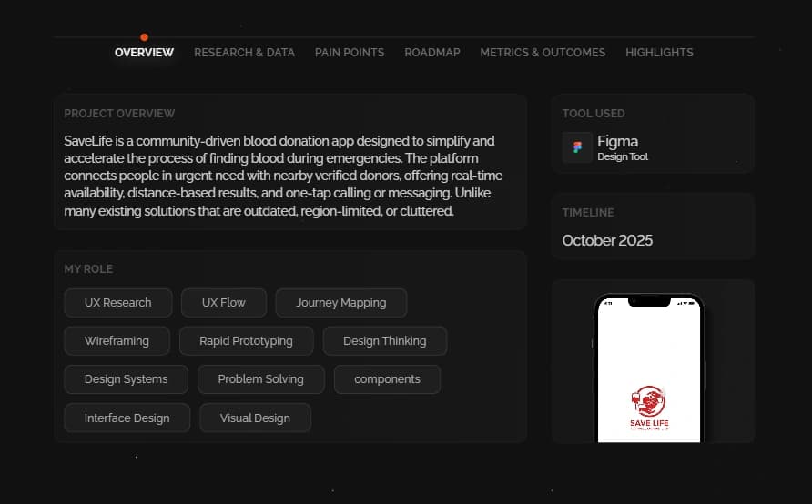
Task: Click the SaveLife project description paragraph
Action: point(283,176)
